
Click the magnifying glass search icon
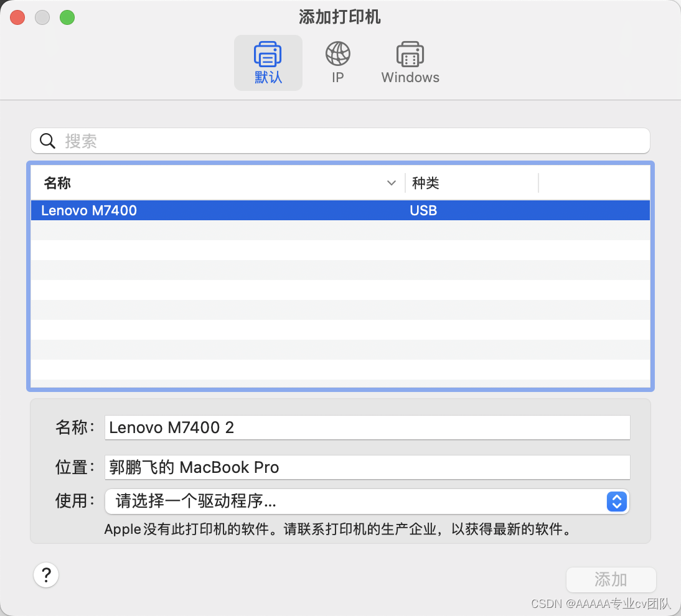(x=47, y=141)
